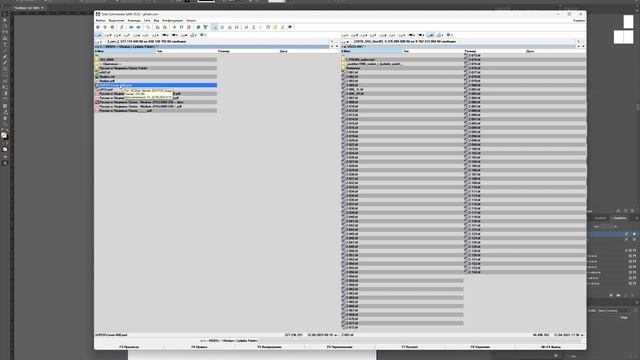Click the Alt+F4 Выход button
This screenshot has height=360, width=640.
(551, 347)
